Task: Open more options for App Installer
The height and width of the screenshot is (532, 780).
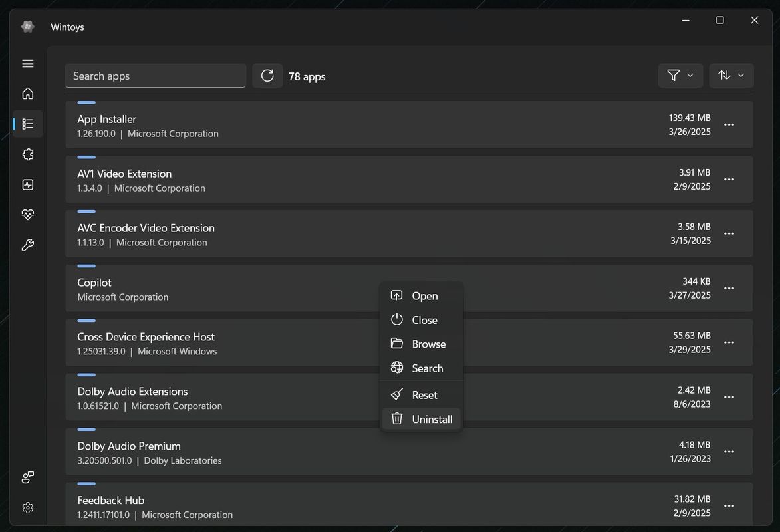Action: [x=729, y=125]
